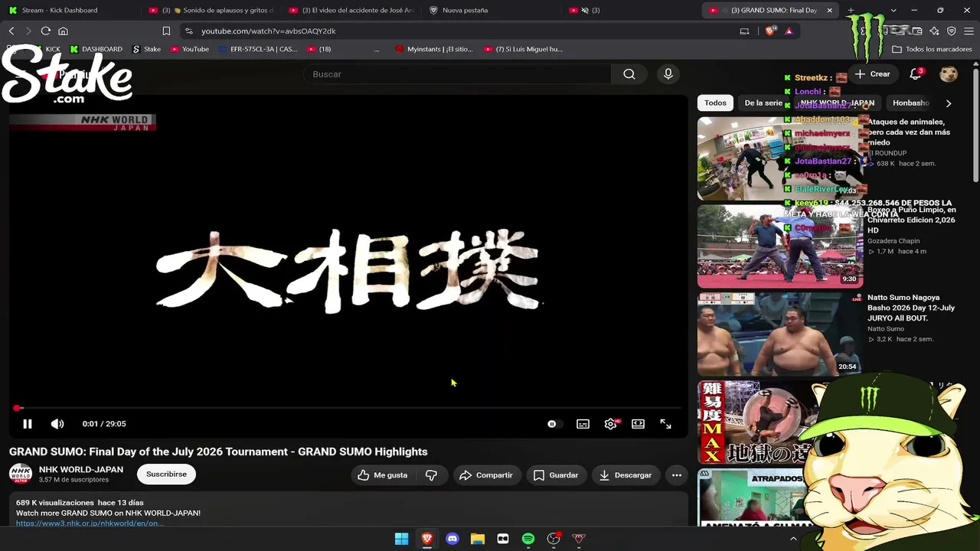This screenshot has width=980, height=551.
Task: Open YouTube notifications bell
Action: pyautogui.click(x=916, y=74)
